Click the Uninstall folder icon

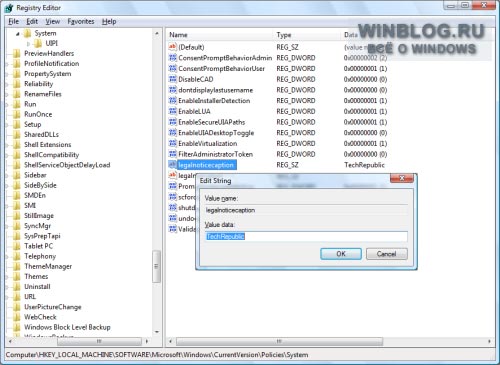tap(17, 287)
